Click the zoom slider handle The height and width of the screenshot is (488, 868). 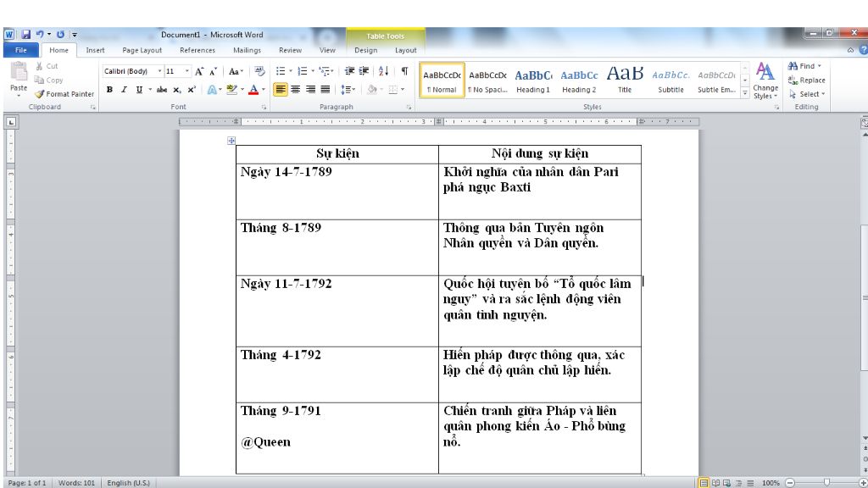(826, 483)
